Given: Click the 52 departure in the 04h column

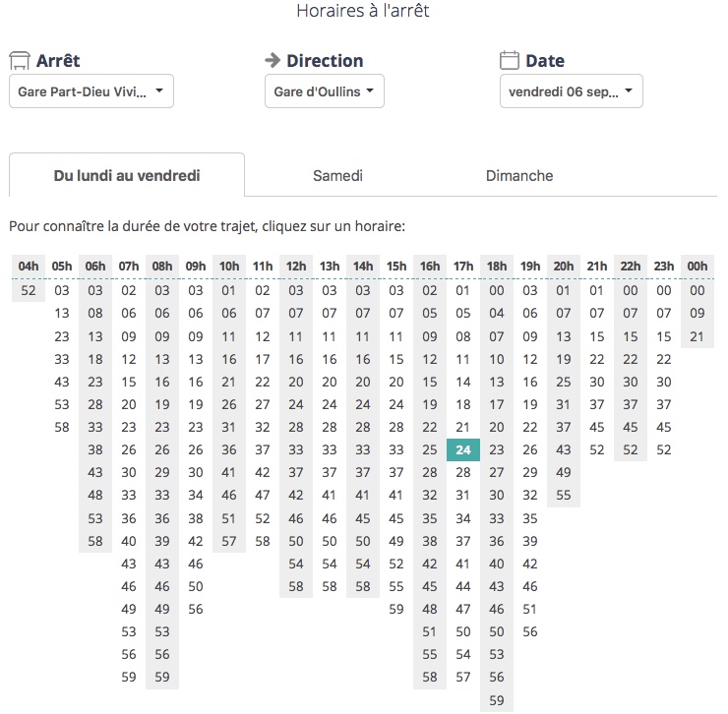Looking at the screenshot, I should click(29, 290).
